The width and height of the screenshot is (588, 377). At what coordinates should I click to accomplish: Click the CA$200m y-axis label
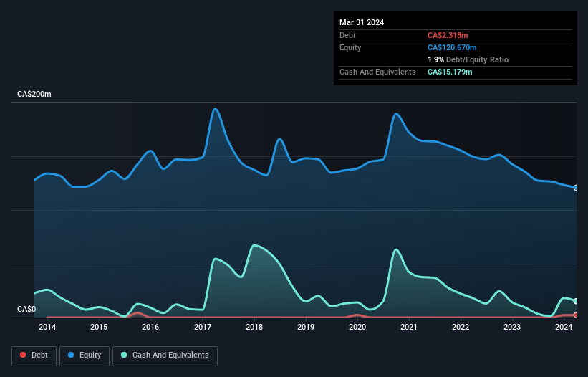coord(34,94)
